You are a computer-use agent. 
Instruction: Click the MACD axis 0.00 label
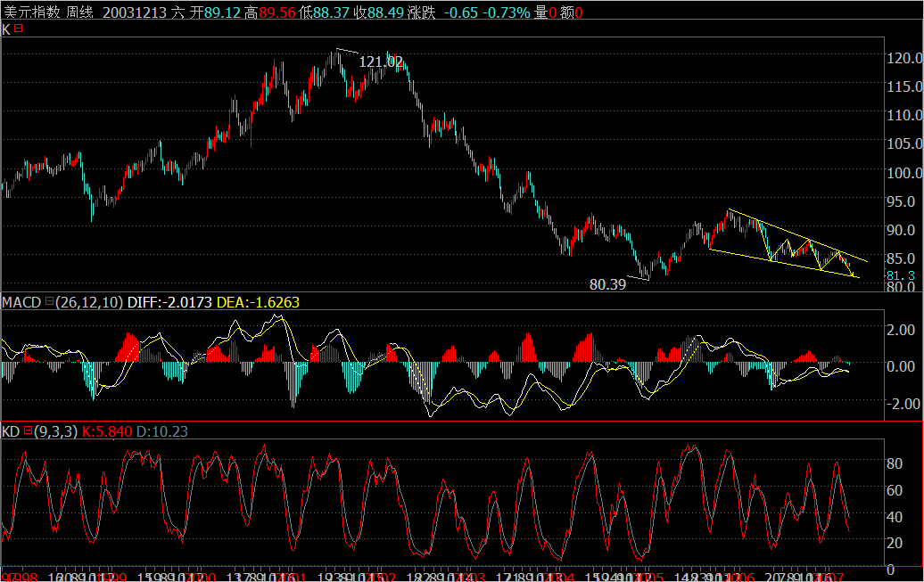point(901,366)
